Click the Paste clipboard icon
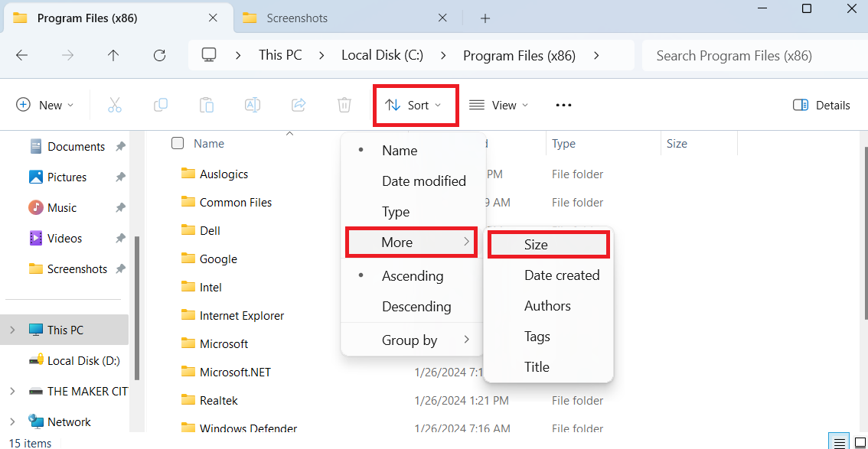The image size is (868, 449). click(207, 105)
